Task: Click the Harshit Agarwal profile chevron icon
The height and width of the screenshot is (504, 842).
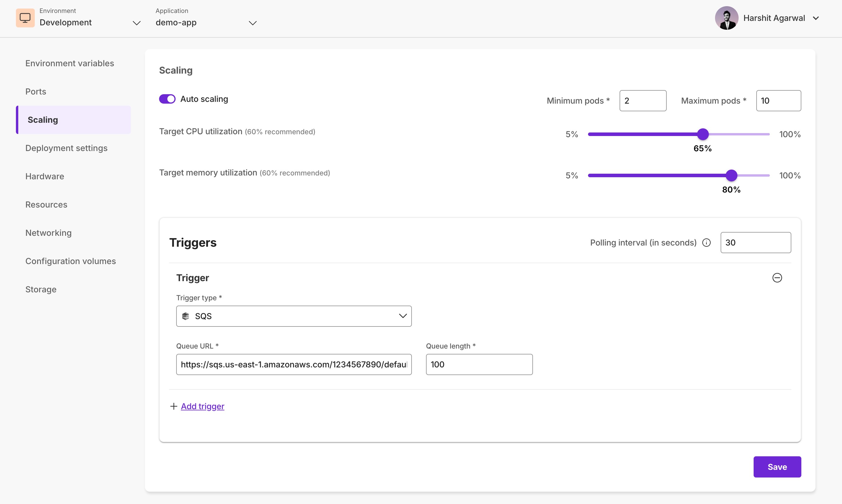Action: point(817,18)
